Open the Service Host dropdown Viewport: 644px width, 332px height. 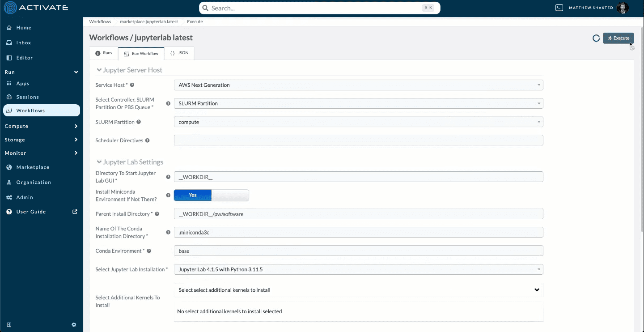coord(358,85)
